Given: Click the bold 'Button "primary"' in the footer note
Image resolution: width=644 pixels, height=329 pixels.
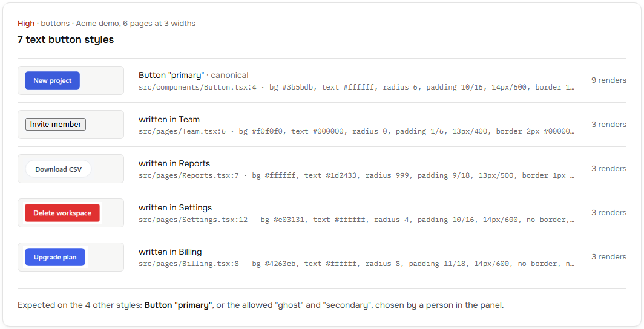Looking at the screenshot, I should [178, 305].
